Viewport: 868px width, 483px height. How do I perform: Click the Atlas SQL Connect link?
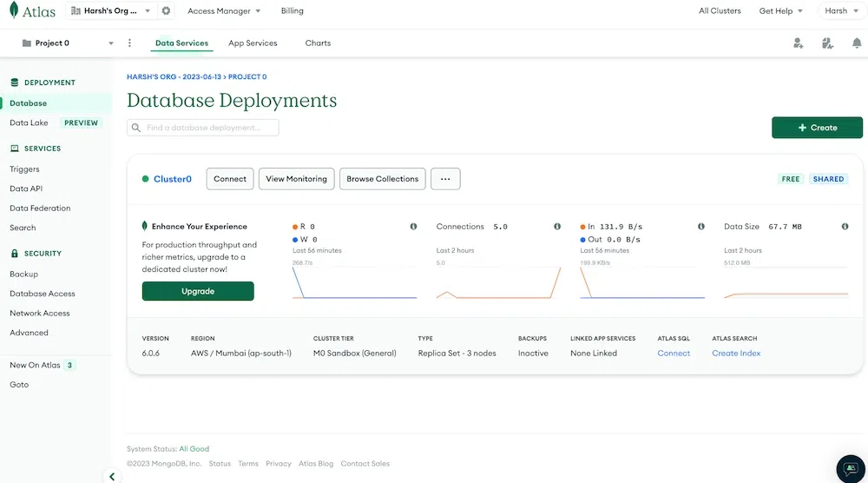[x=674, y=353]
